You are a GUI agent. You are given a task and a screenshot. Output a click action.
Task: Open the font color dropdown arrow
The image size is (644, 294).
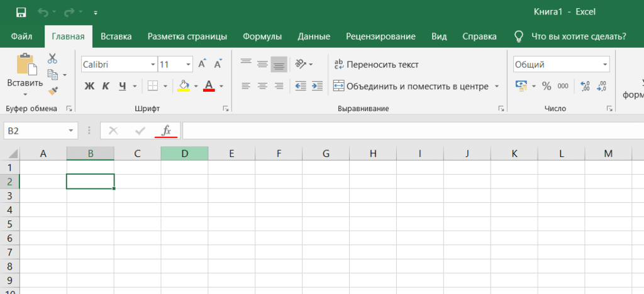221,86
